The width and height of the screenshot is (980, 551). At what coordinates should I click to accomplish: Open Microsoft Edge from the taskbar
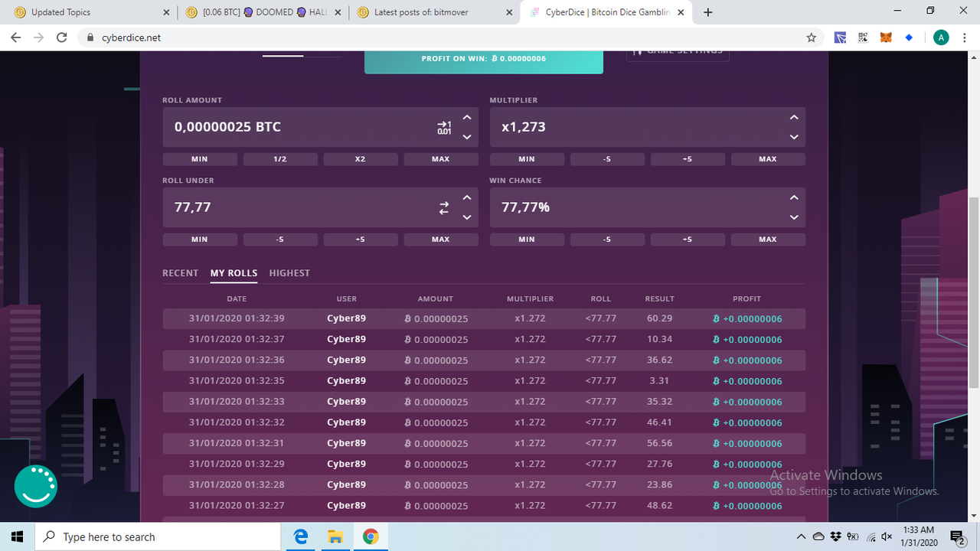(300, 536)
